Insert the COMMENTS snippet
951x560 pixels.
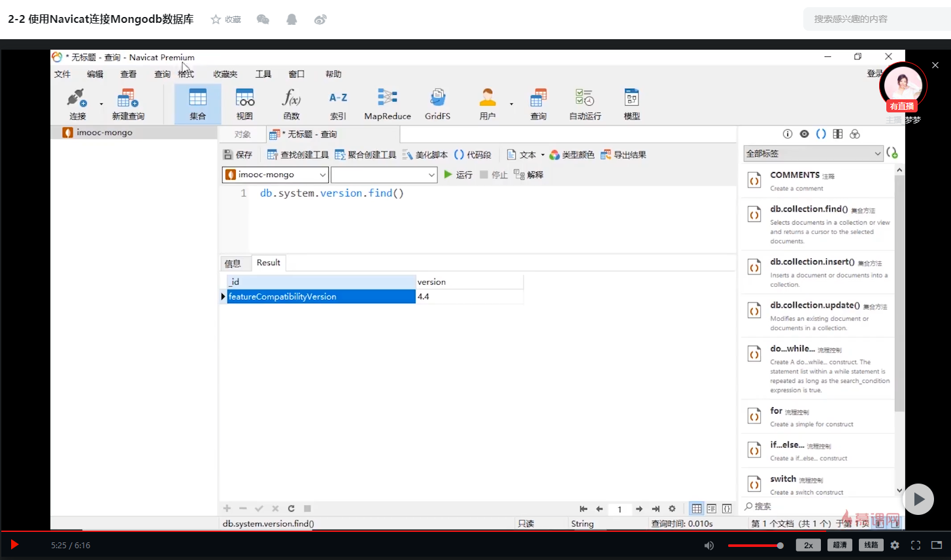point(818,181)
